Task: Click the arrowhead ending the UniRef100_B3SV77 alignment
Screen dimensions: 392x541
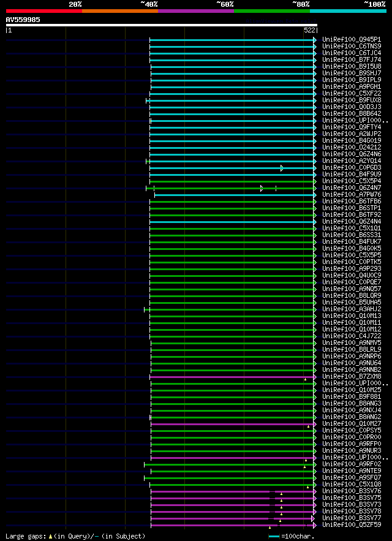Action: coord(313,518)
